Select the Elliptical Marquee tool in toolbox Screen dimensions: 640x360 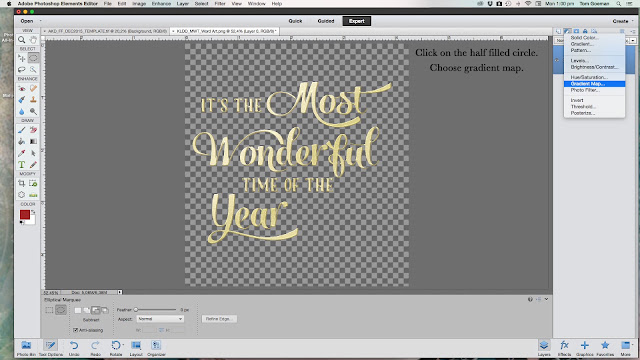(33, 58)
